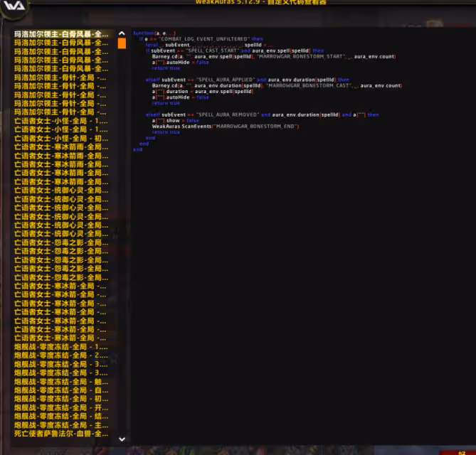
Task: Click the function(a, e, ...) header line
Action: [154, 33]
